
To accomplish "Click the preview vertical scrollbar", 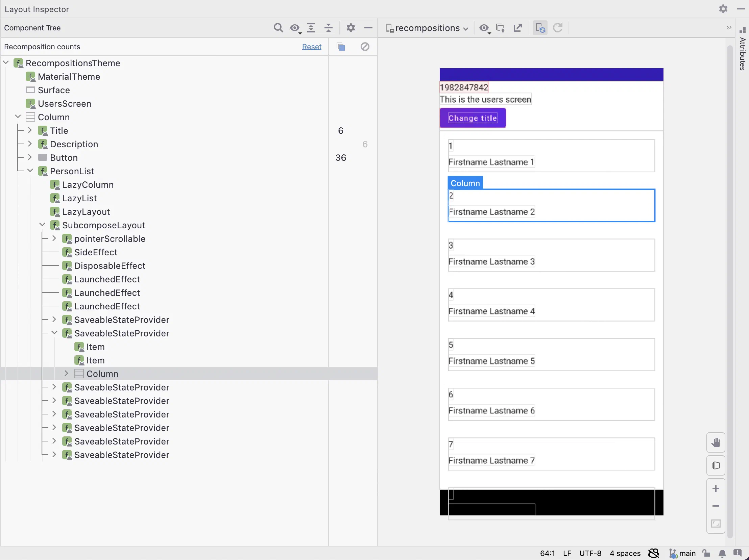I will click(730, 291).
